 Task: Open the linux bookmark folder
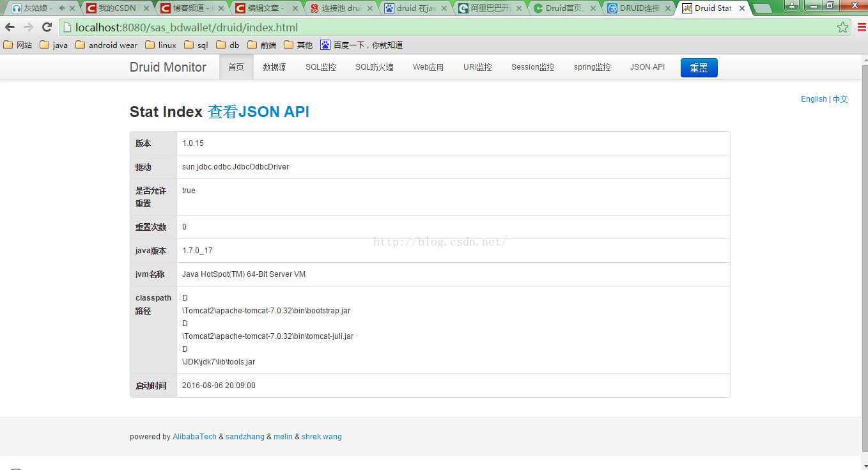pos(160,45)
